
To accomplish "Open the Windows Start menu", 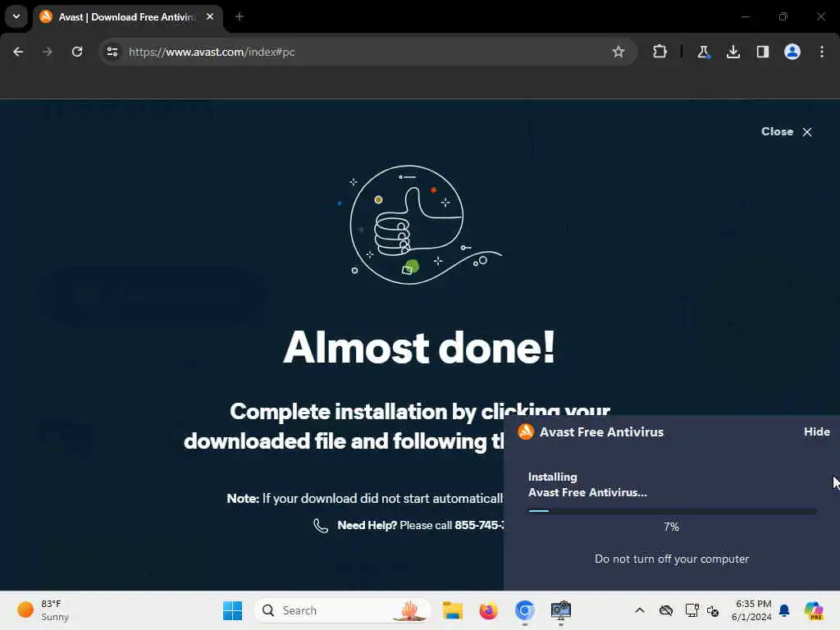I will [x=232, y=610].
